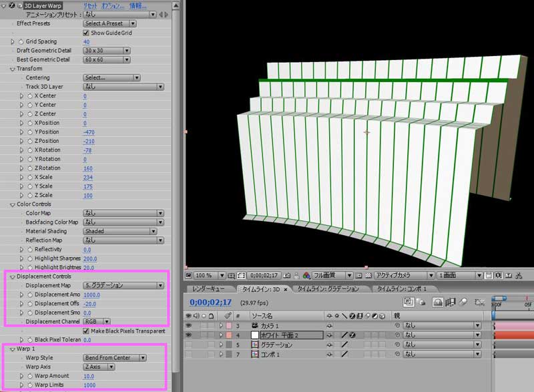Click the 情報 link in effect header

pyautogui.click(x=138, y=5)
